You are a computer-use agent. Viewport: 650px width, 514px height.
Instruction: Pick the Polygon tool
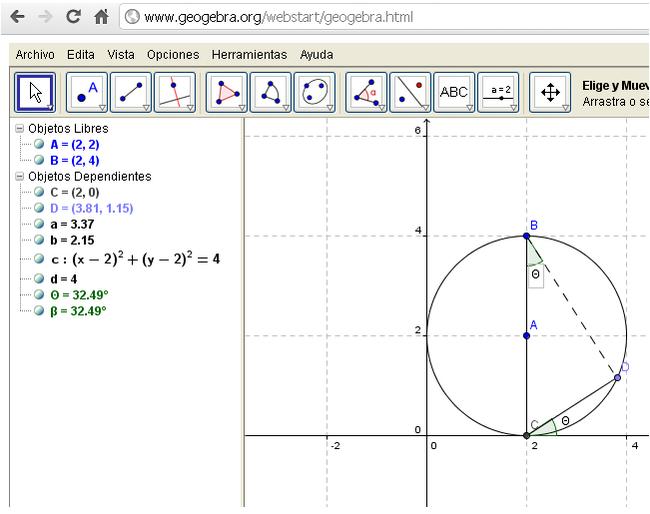(x=227, y=93)
